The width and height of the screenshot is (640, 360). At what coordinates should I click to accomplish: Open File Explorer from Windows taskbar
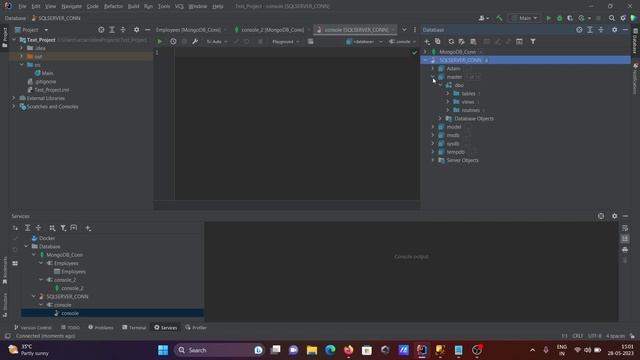(312, 350)
